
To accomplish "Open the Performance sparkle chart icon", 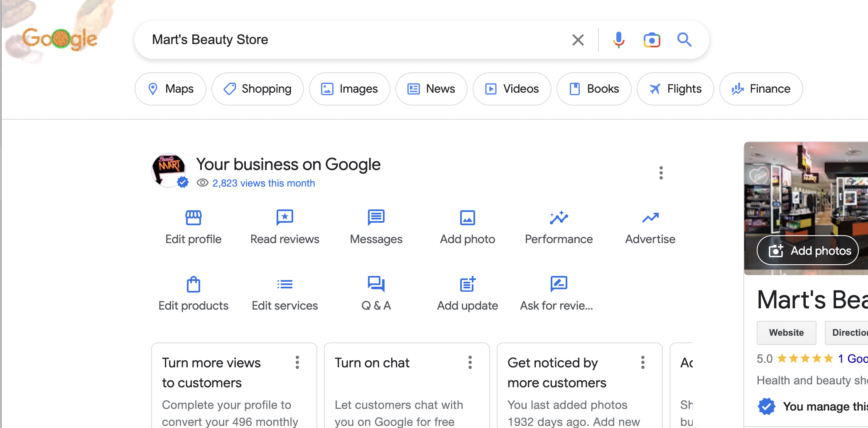I will [559, 217].
